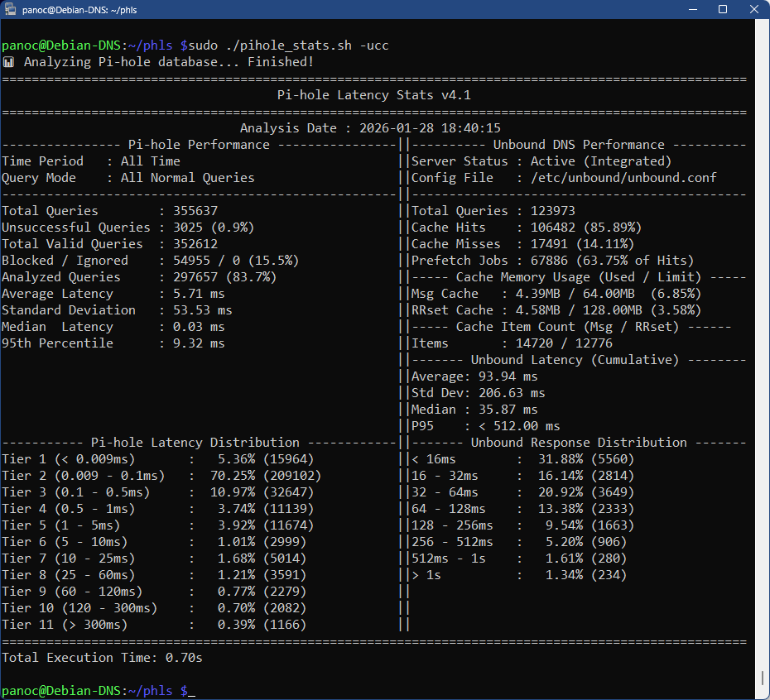This screenshot has height=700, width=770.
Task: Click the 'Tier 1 (< 0.009ms)' row
Action: (157, 459)
